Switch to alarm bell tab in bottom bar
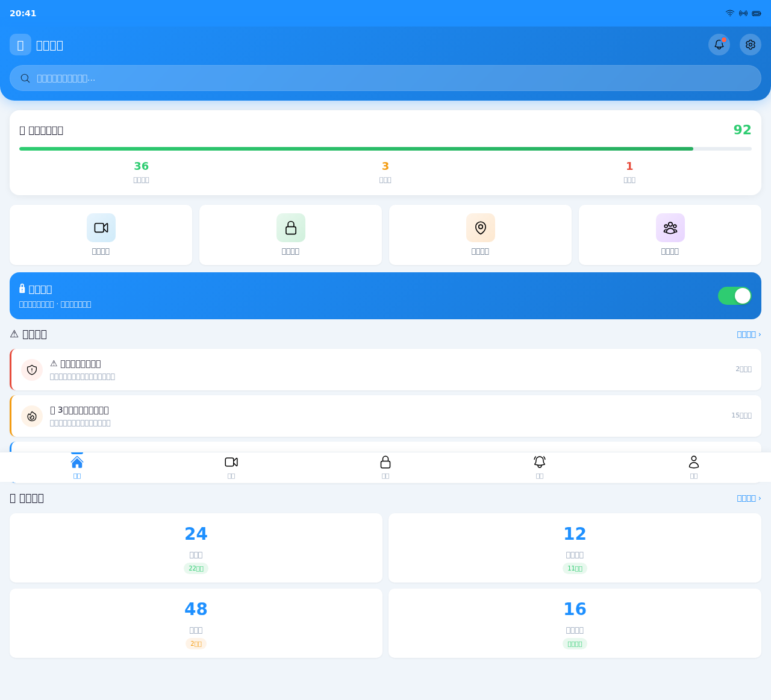 point(540,467)
